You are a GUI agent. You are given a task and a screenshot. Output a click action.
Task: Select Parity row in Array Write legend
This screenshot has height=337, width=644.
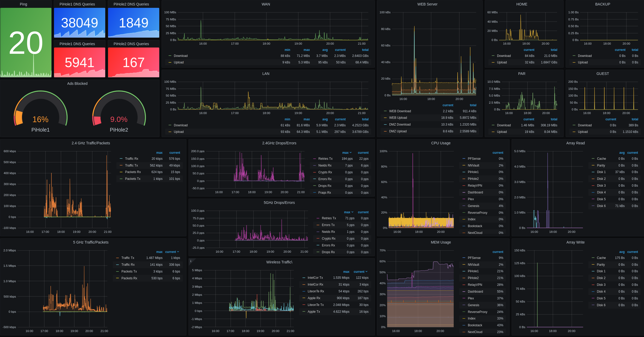point(615,265)
